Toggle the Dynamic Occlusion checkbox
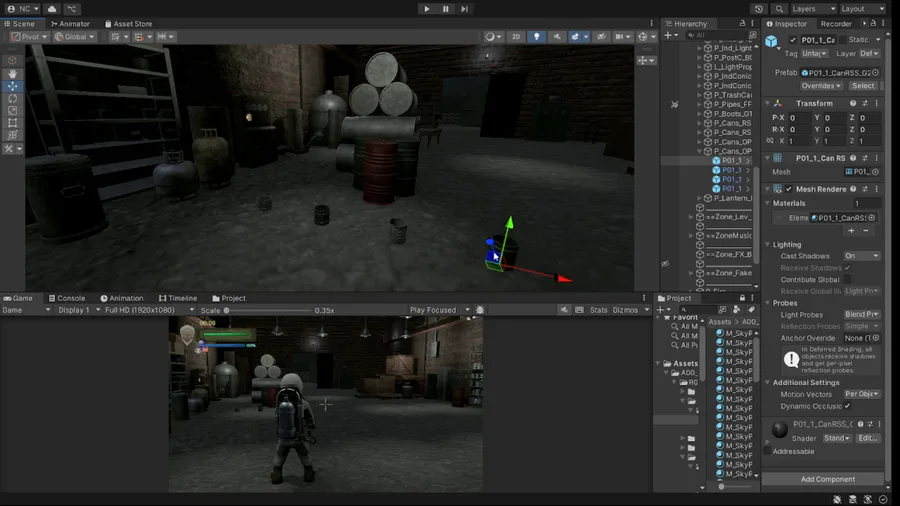 pyautogui.click(x=847, y=406)
